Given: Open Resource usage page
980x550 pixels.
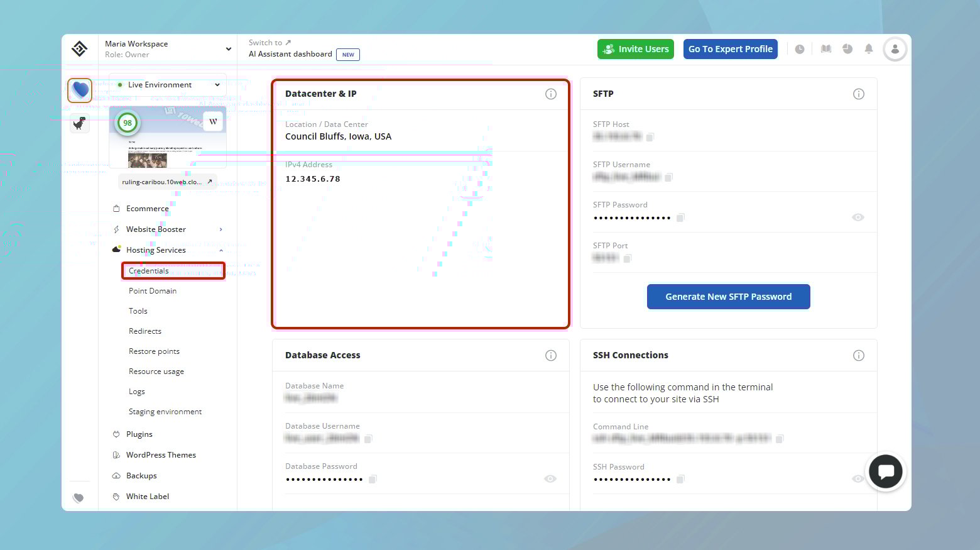Looking at the screenshot, I should (x=156, y=371).
